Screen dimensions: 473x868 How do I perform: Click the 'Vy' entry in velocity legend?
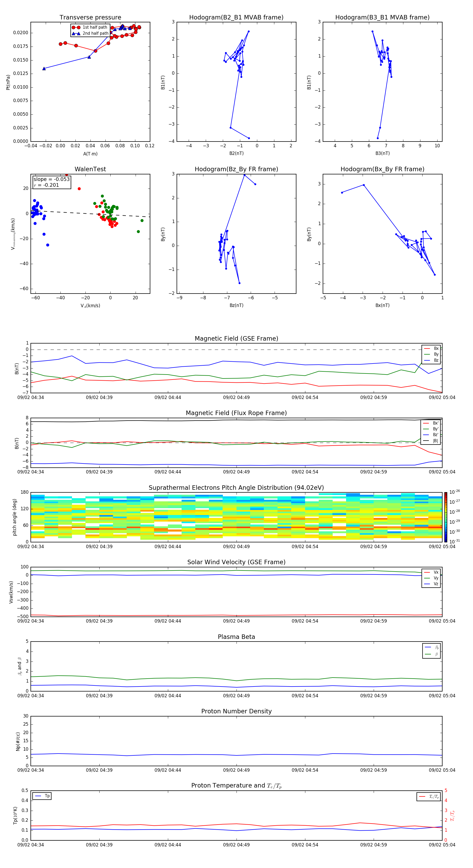click(x=431, y=578)
